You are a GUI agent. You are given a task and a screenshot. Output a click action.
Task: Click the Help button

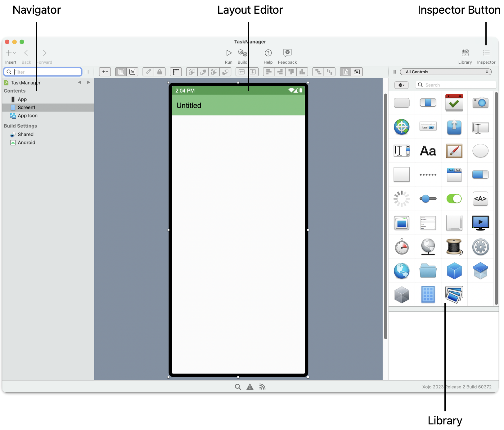click(268, 53)
